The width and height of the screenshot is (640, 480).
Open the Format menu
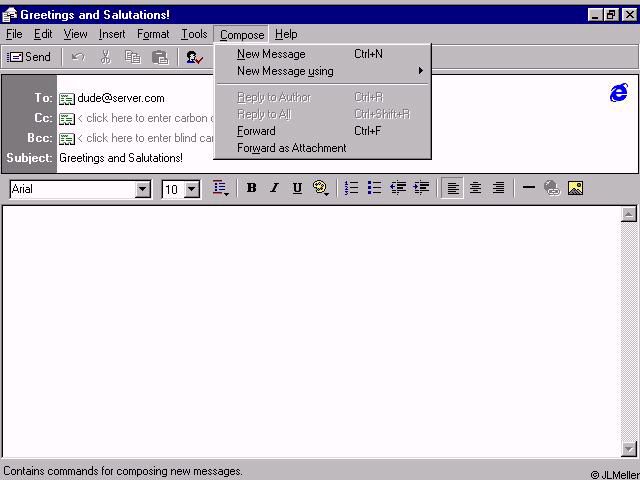coord(153,34)
